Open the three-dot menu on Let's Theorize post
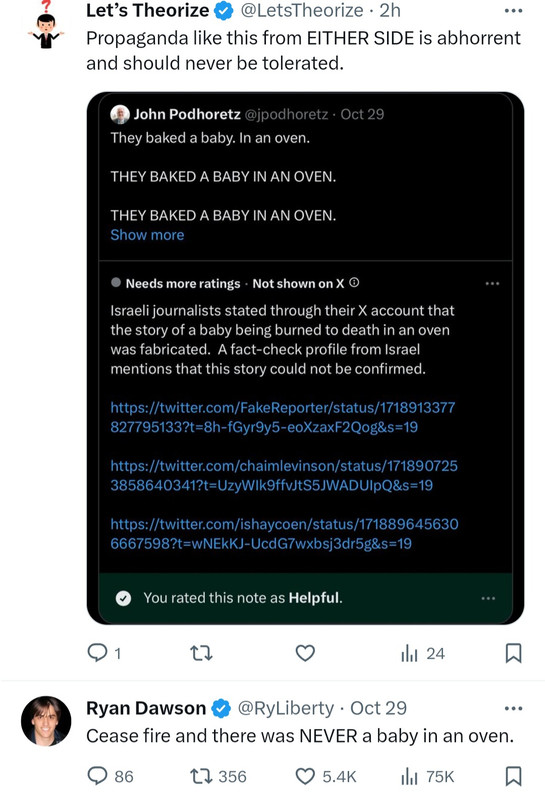The width and height of the screenshot is (545, 800). (x=513, y=11)
